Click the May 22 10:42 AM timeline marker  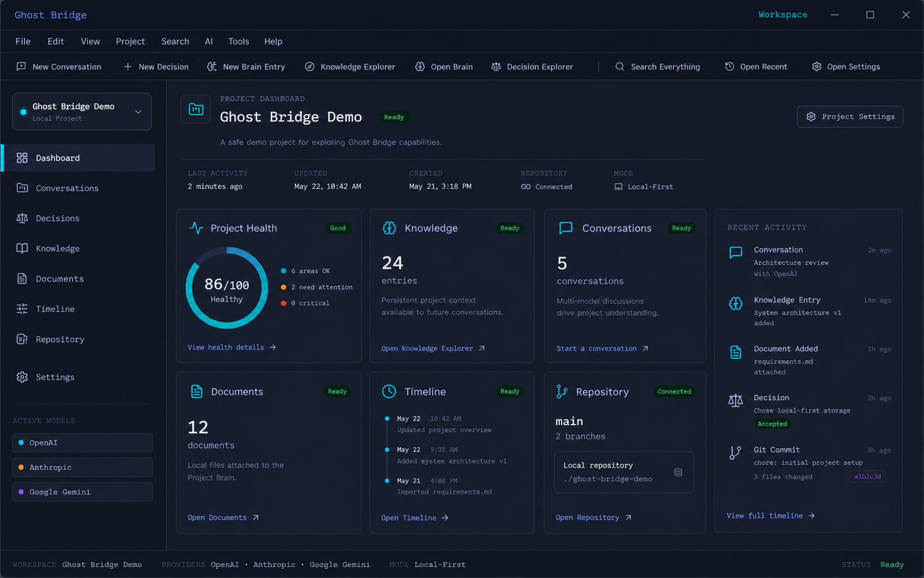[387, 418]
